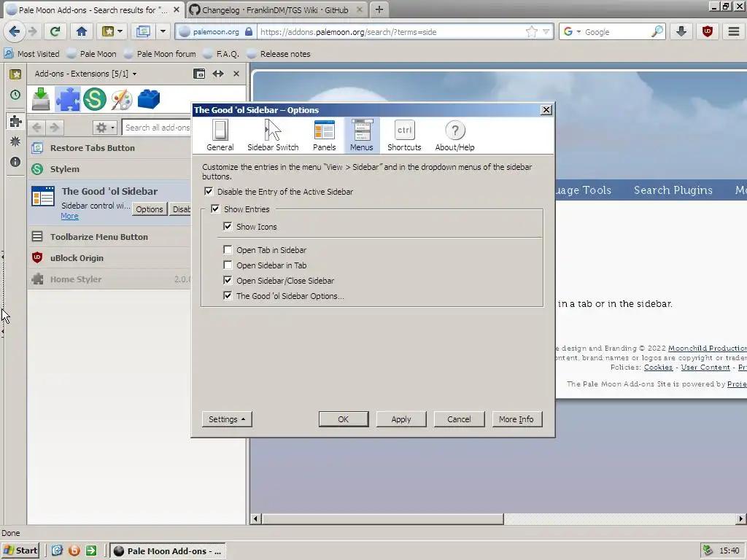Open the browser home page button

[x=82, y=32]
